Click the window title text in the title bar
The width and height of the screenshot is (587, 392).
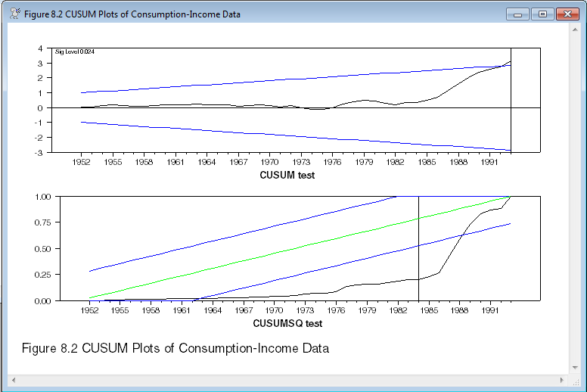(x=132, y=14)
